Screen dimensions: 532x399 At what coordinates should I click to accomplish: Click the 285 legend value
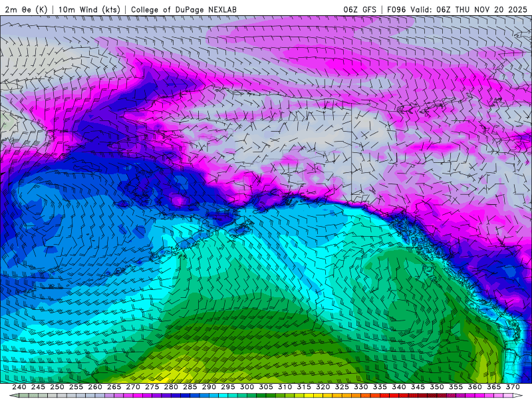coord(190,387)
